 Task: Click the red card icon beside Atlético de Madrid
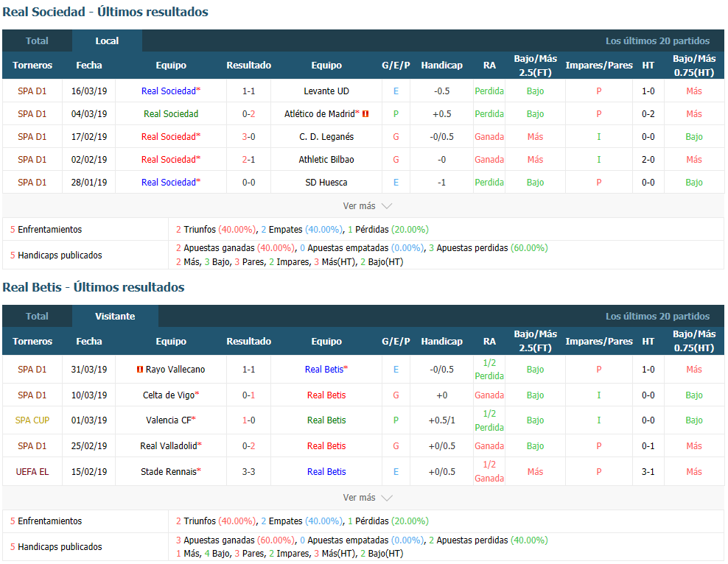365,113
